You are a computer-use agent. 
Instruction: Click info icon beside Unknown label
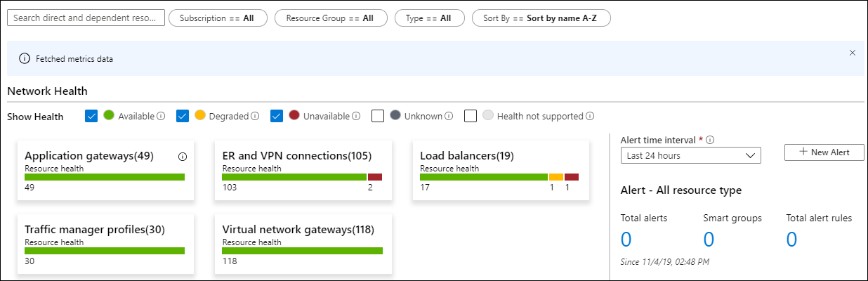pos(449,117)
